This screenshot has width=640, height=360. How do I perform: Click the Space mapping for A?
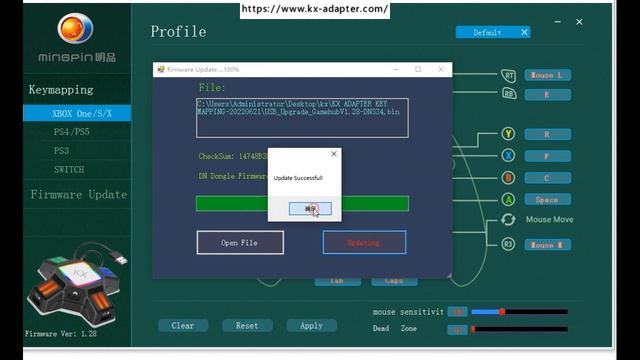coord(547,200)
